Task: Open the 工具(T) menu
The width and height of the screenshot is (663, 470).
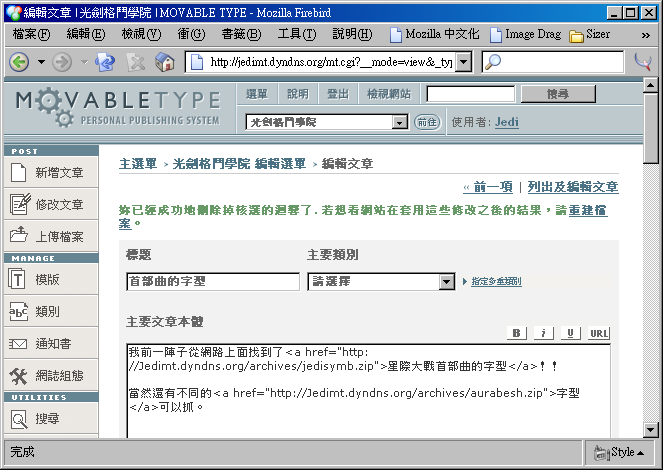Action: coord(297,34)
